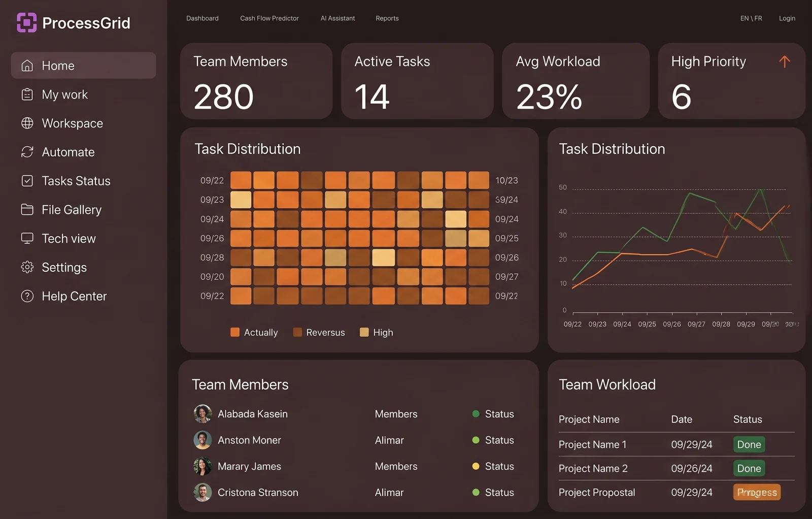Viewport: 812px width, 519px height.
Task: Open the AI Assistant menu item
Action: (x=337, y=18)
